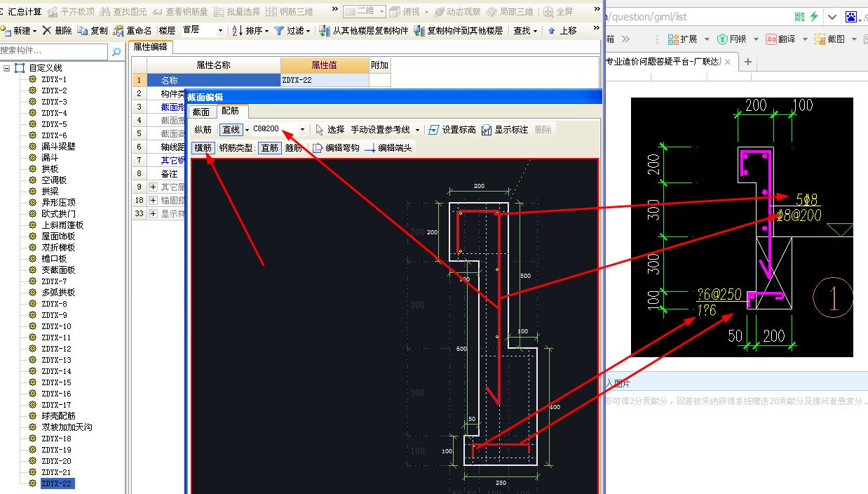This screenshot has height=494, width=868.
Task: Click 从其他楼层复制构件 icon
Action: [x=325, y=31]
